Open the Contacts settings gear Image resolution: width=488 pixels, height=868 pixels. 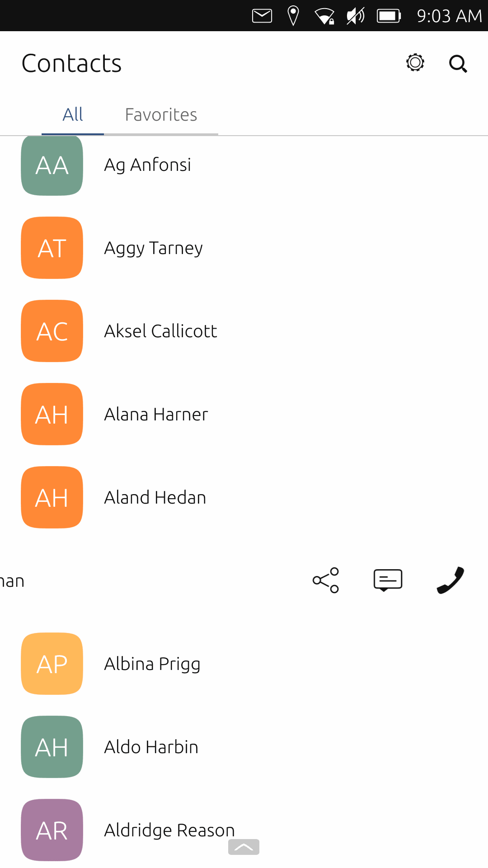[x=415, y=63]
